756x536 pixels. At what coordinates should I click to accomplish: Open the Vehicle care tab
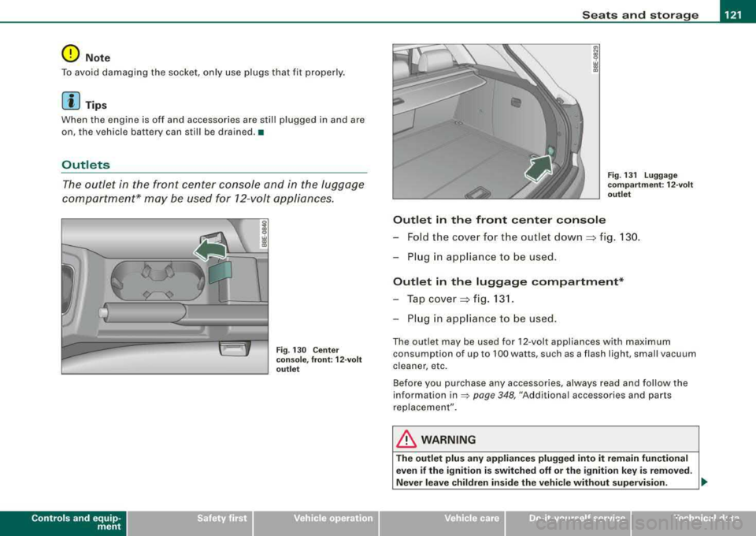point(442,523)
